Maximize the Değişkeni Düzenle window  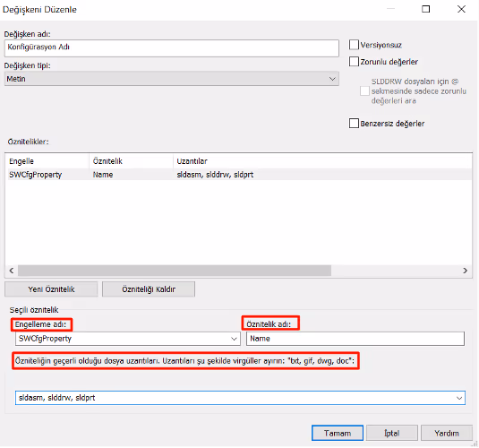point(426,9)
